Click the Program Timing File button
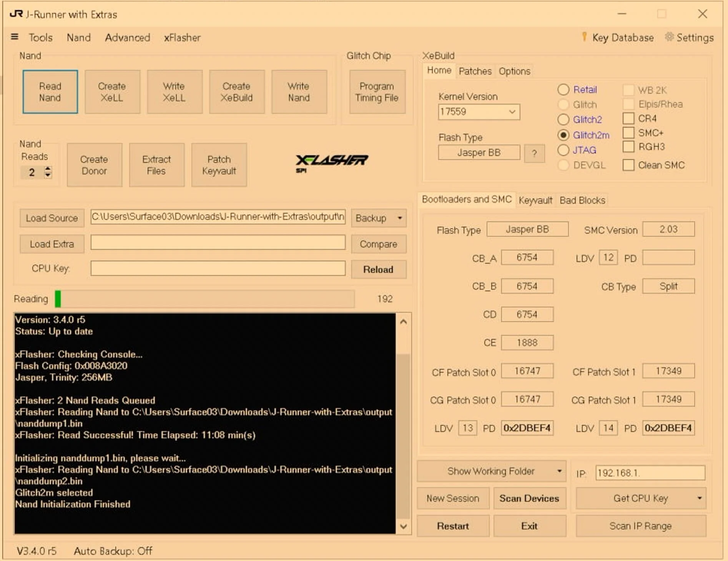 [377, 92]
